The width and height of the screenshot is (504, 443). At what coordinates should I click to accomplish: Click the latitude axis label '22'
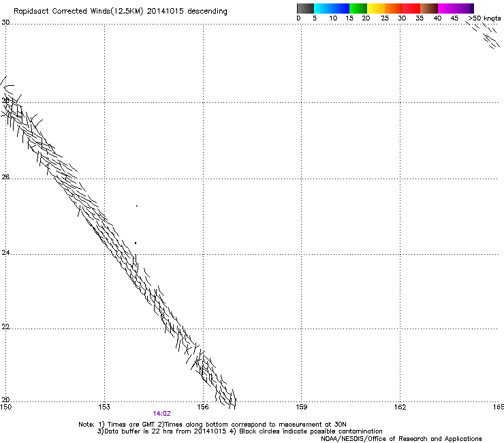5,326
